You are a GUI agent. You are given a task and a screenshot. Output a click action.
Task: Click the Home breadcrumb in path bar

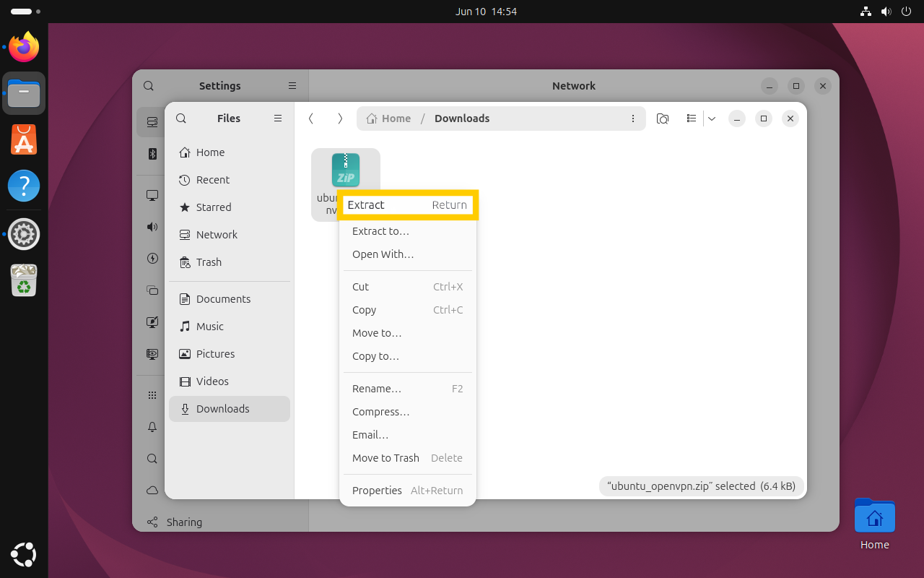[x=388, y=118]
